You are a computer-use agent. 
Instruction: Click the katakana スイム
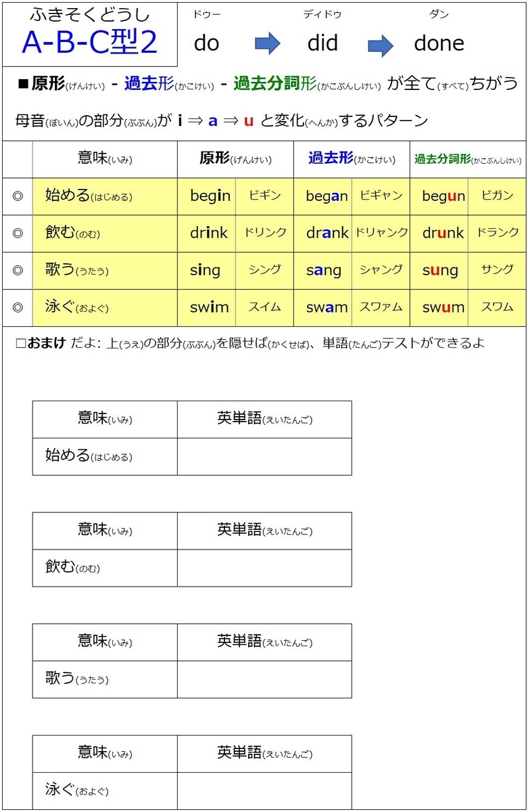pos(264,307)
